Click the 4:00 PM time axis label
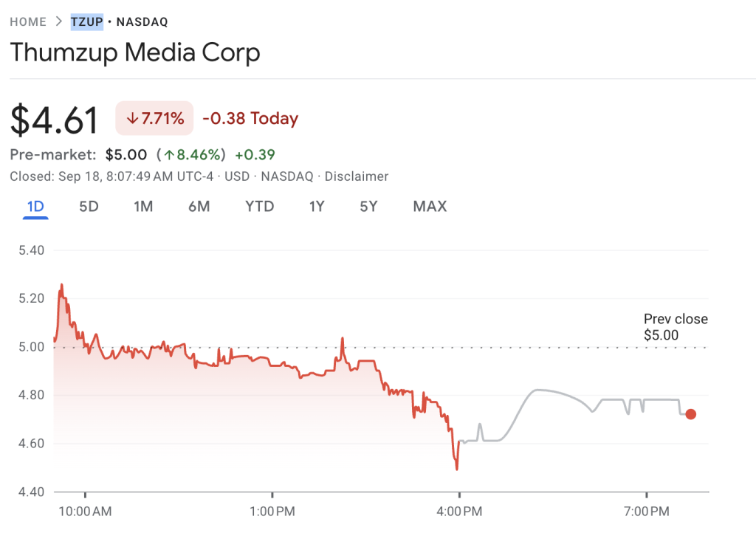Image resolution: width=756 pixels, height=533 pixels. click(x=459, y=511)
